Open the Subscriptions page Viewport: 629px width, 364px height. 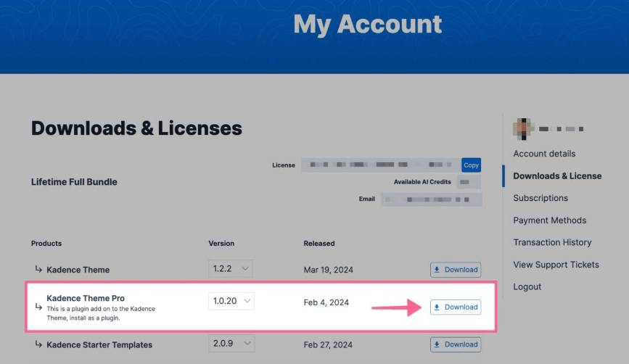(x=540, y=198)
